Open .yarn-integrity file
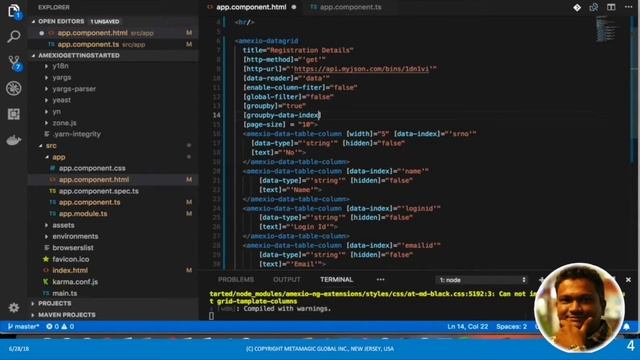This screenshot has height=360, width=640. [x=77, y=134]
